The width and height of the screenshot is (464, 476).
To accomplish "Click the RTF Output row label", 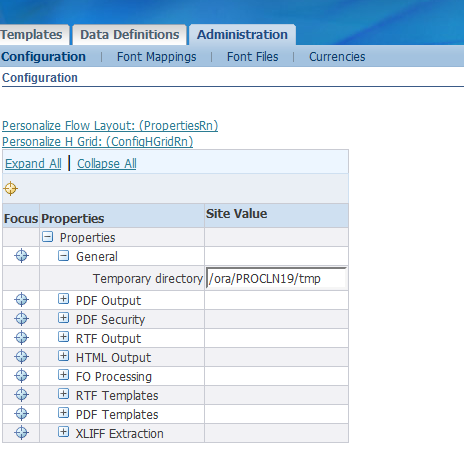I will coord(108,339).
